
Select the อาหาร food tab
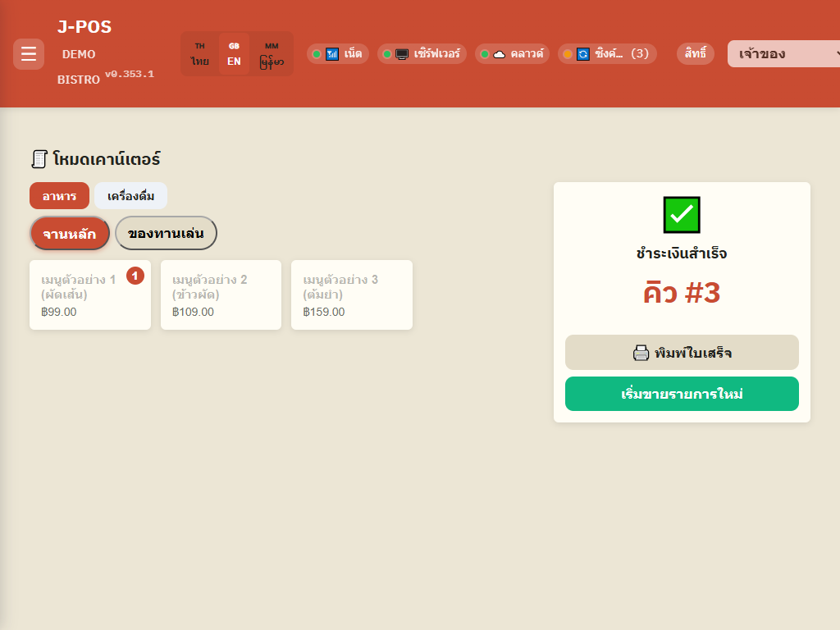59,195
